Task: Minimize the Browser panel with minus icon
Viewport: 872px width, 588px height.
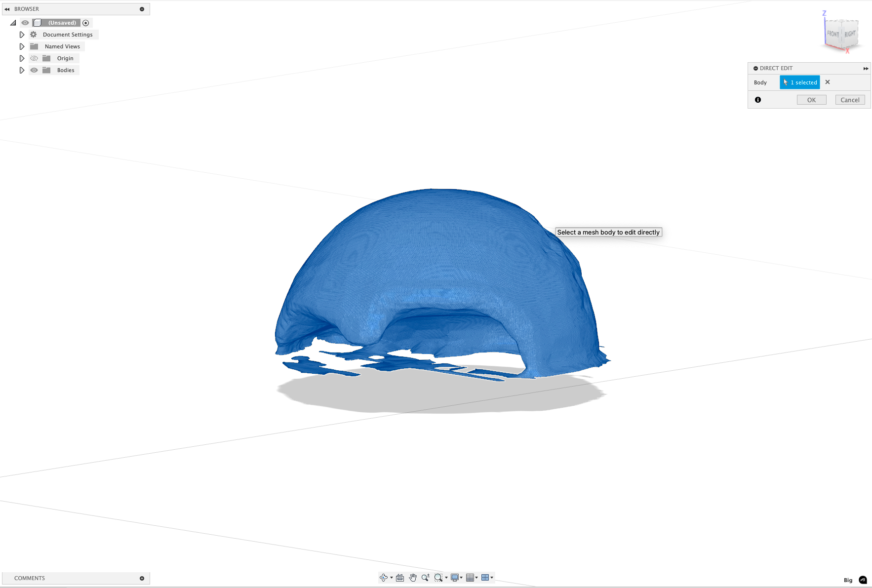Action: 142,9
